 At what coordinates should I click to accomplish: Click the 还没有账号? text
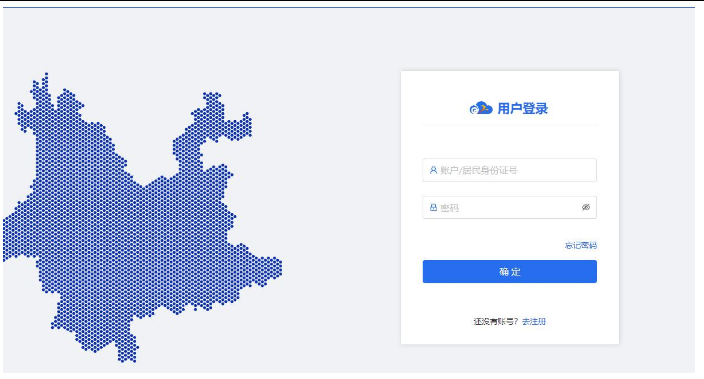coord(496,322)
